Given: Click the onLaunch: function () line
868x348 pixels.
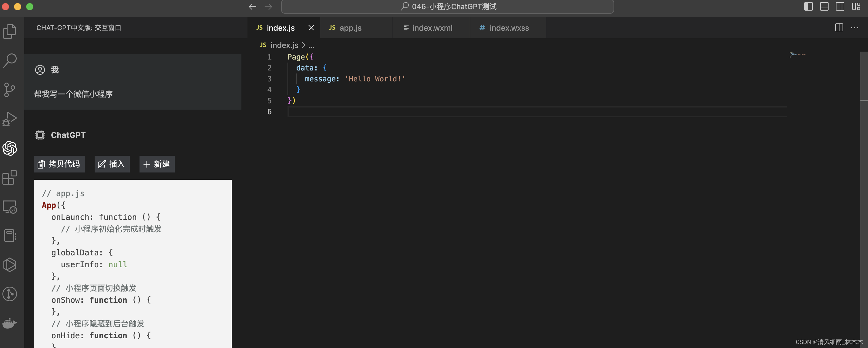Looking at the screenshot, I should coord(106,217).
